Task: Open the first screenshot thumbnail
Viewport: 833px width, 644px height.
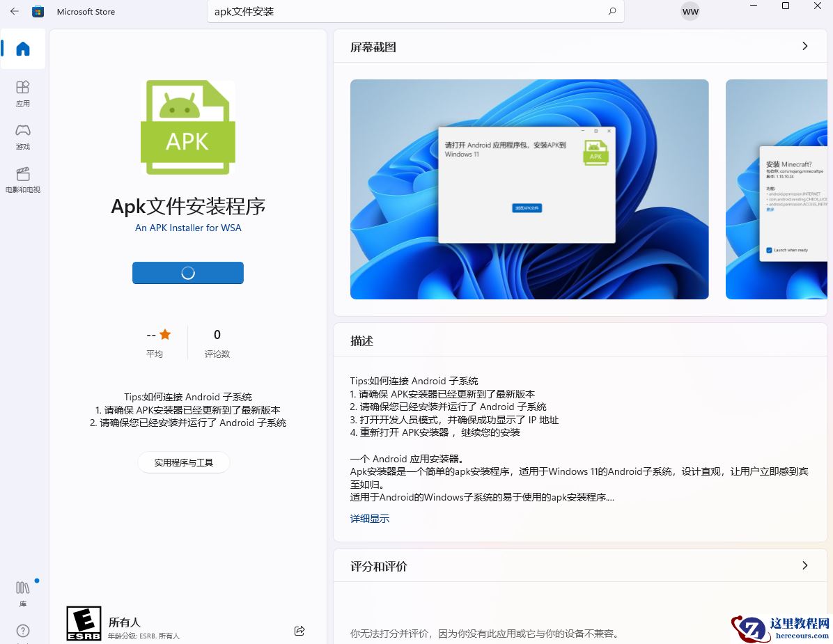Action: pyautogui.click(x=529, y=189)
